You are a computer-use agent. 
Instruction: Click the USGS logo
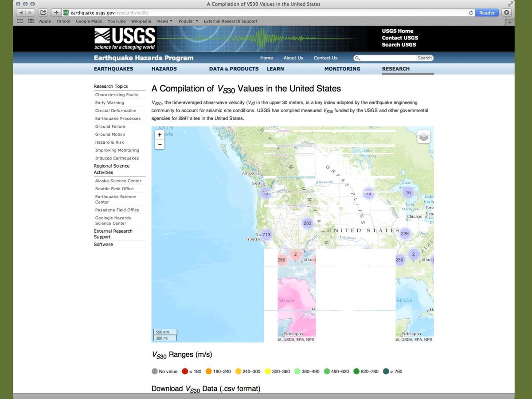point(125,39)
